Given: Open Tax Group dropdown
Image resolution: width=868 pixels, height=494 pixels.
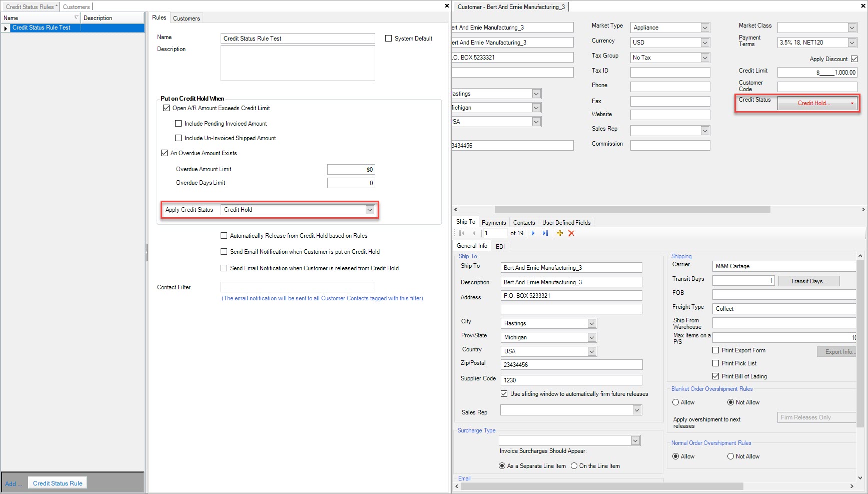Looking at the screenshot, I should coord(705,58).
